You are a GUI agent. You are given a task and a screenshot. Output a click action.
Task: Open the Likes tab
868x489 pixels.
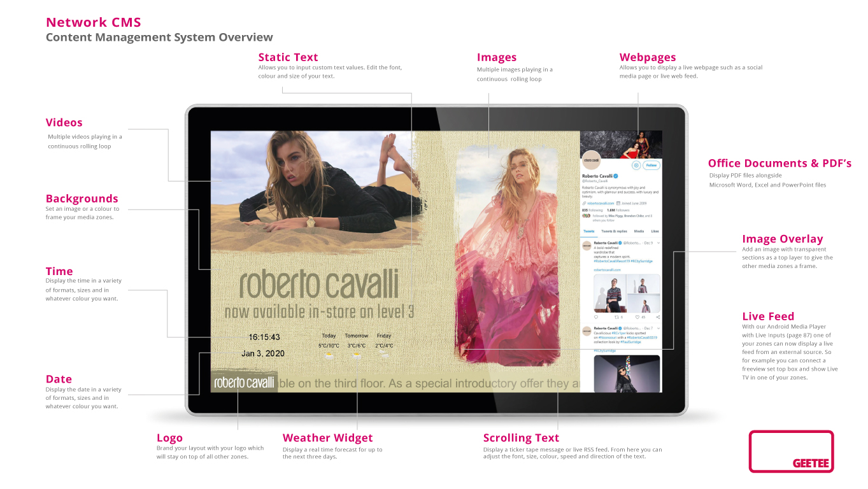(655, 231)
